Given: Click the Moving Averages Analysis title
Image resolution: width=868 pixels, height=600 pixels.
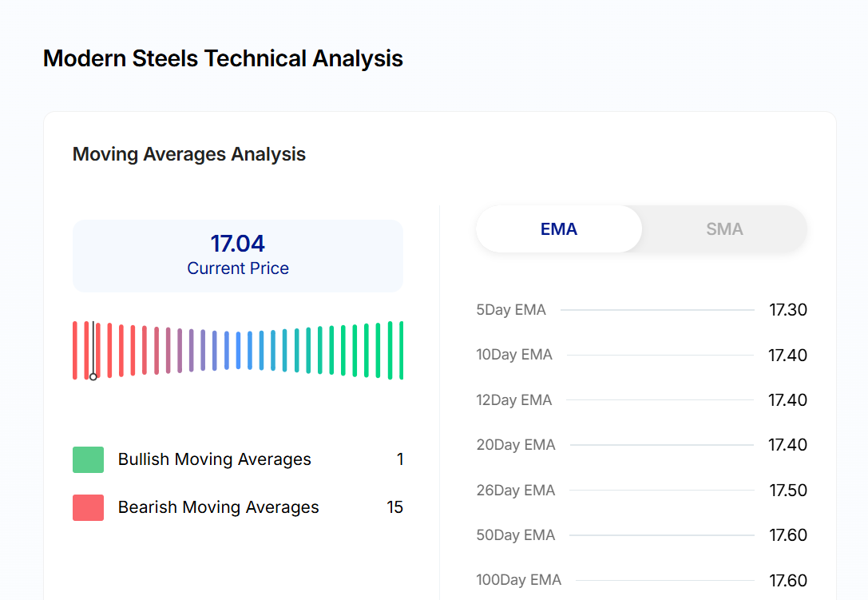Looking at the screenshot, I should (189, 154).
